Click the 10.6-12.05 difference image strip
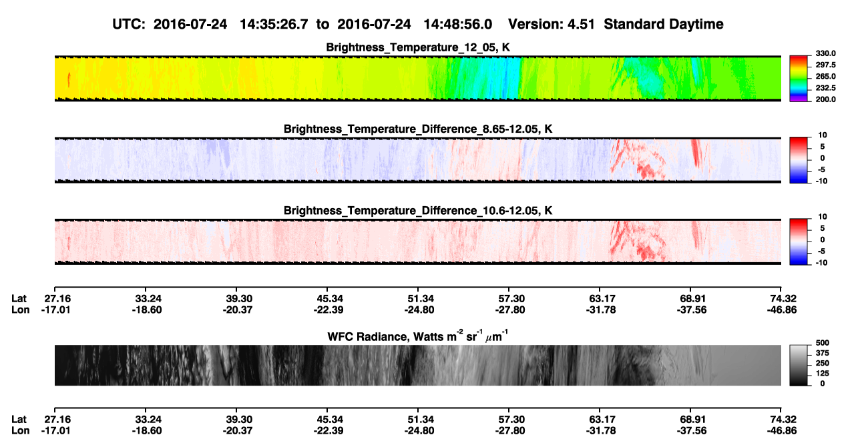 (x=418, y=242)
